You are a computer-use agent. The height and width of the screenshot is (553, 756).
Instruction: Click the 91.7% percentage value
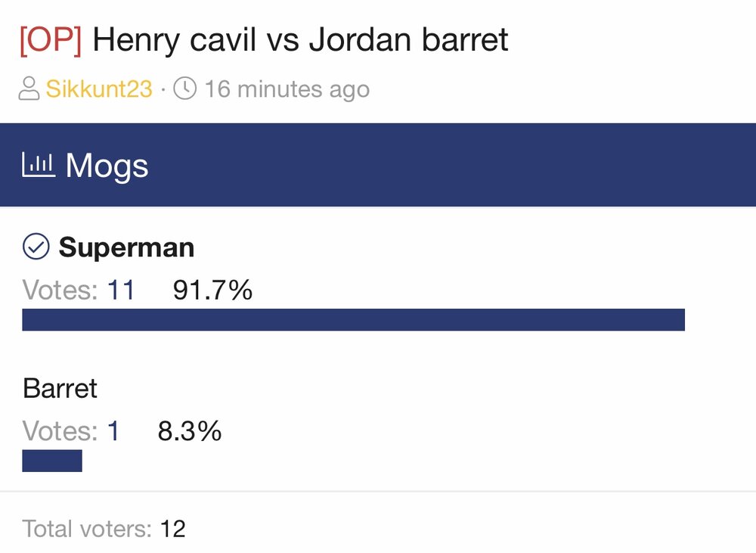212,290
